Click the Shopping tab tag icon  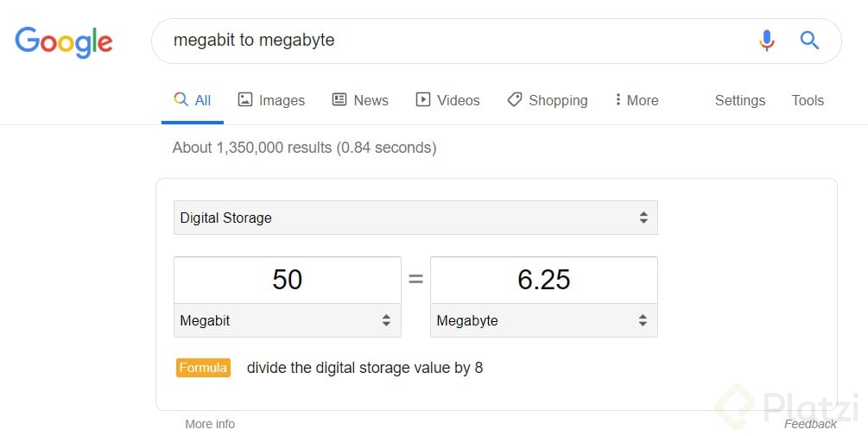(x=515, y=99)
